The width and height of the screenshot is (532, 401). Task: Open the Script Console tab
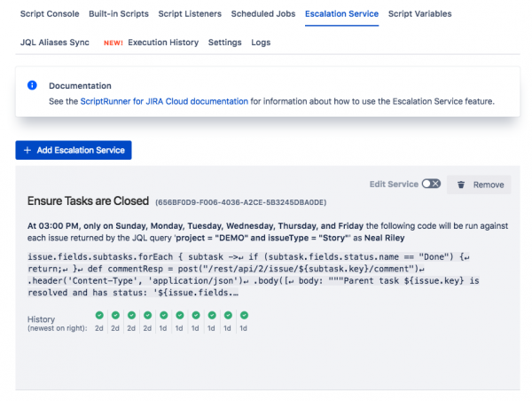[x=50, y=14]
